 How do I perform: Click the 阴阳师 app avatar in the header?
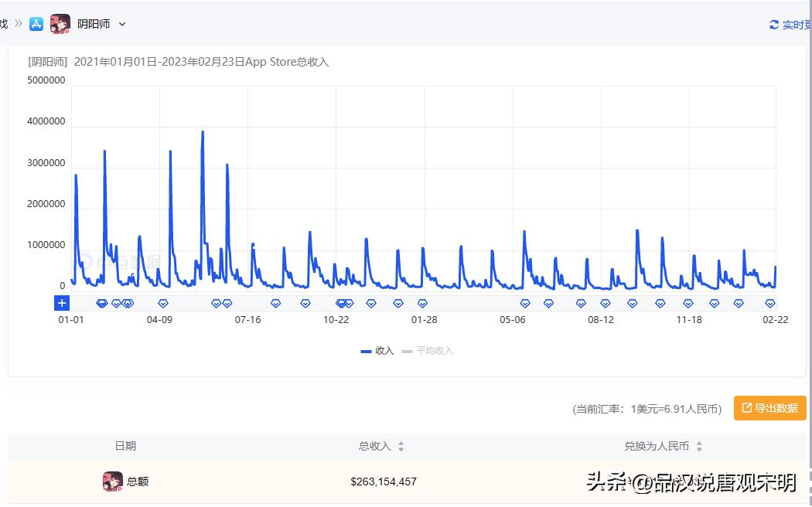tap(60, 24)
